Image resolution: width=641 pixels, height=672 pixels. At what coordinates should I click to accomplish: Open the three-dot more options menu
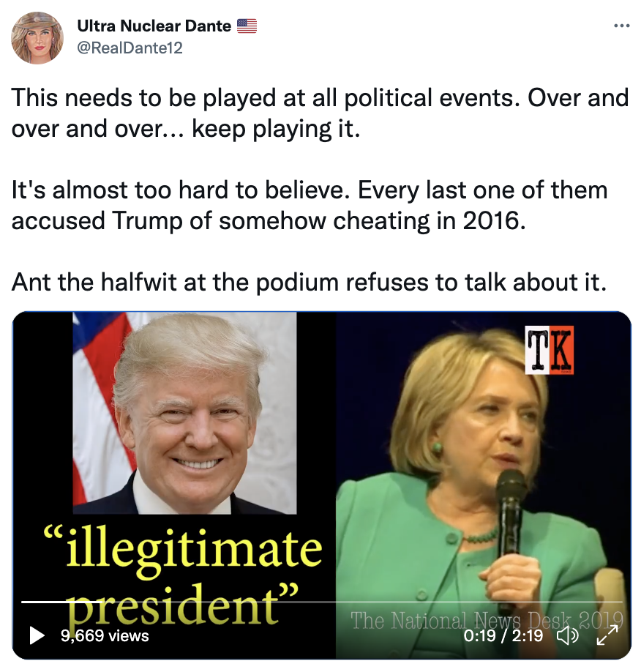(x=622, y=26)
